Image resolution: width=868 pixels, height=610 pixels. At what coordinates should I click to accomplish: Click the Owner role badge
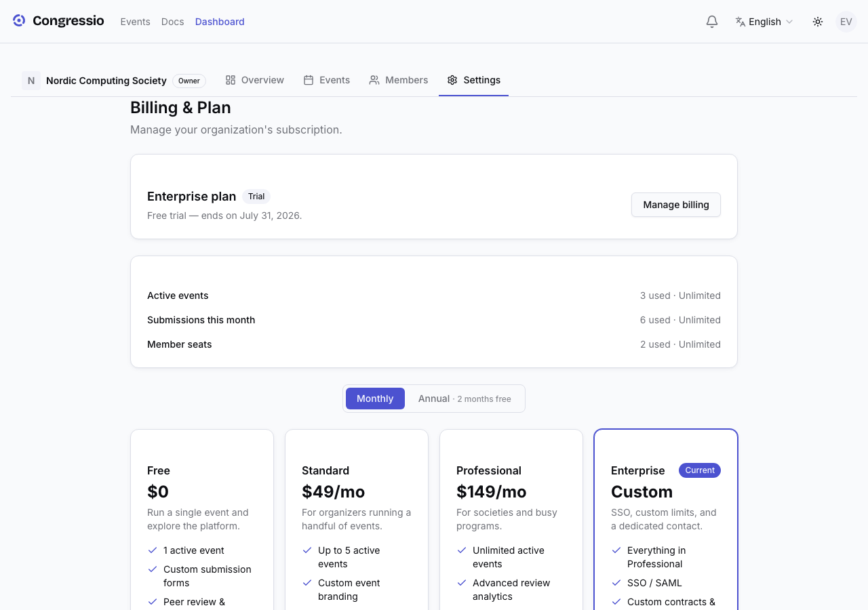click(x=189, y=81)
